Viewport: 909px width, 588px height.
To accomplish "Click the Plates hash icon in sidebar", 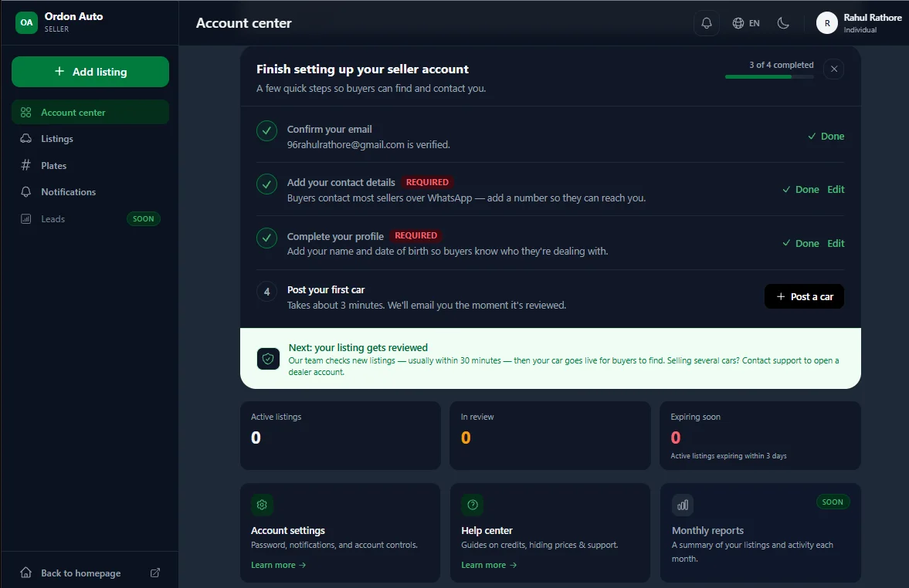I will coord(26,166).
